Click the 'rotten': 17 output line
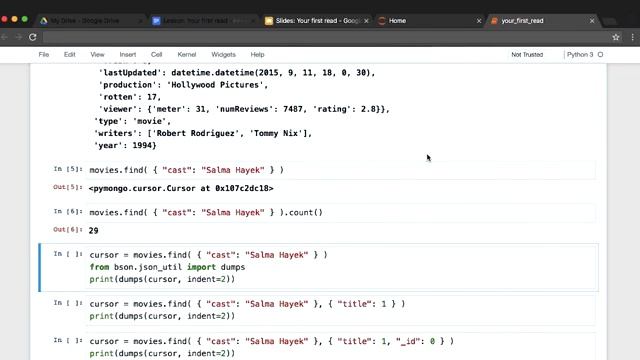640x360 pixels. 130,97
